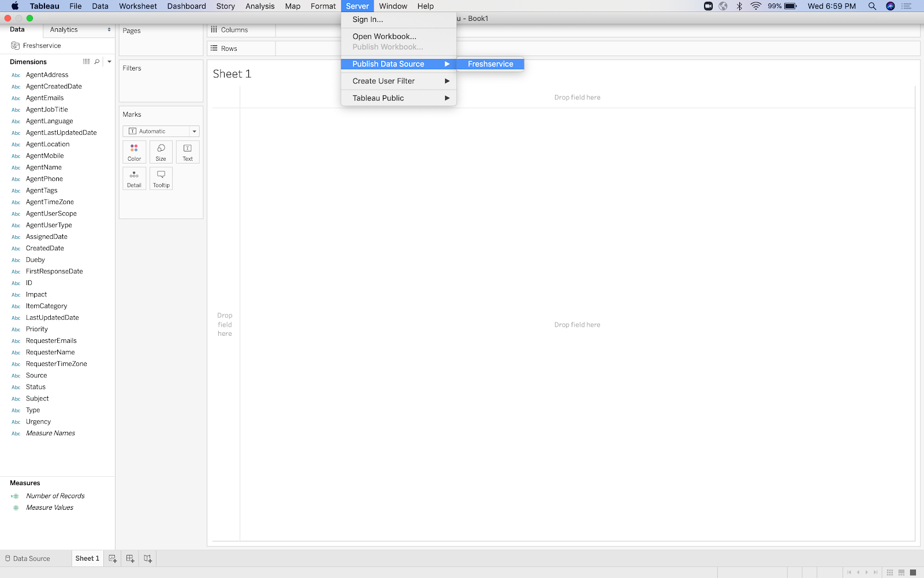
Task: Click the Sheet 1 title text
Action: (232, 74)
